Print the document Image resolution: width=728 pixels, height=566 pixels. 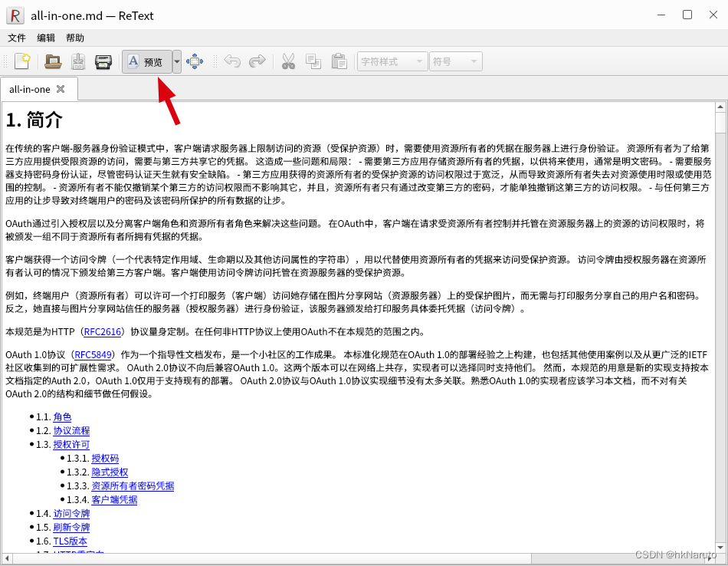pos(103,62)
